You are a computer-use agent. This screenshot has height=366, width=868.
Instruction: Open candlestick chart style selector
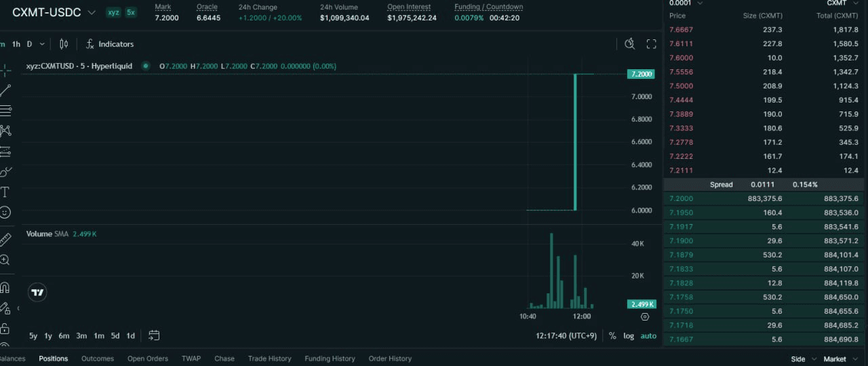64,44
